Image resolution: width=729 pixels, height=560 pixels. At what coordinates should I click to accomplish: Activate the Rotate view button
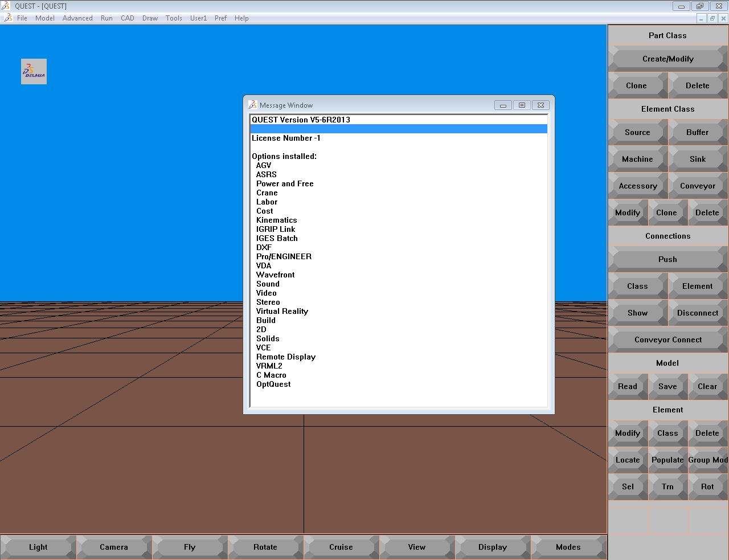tap(265, 547)
